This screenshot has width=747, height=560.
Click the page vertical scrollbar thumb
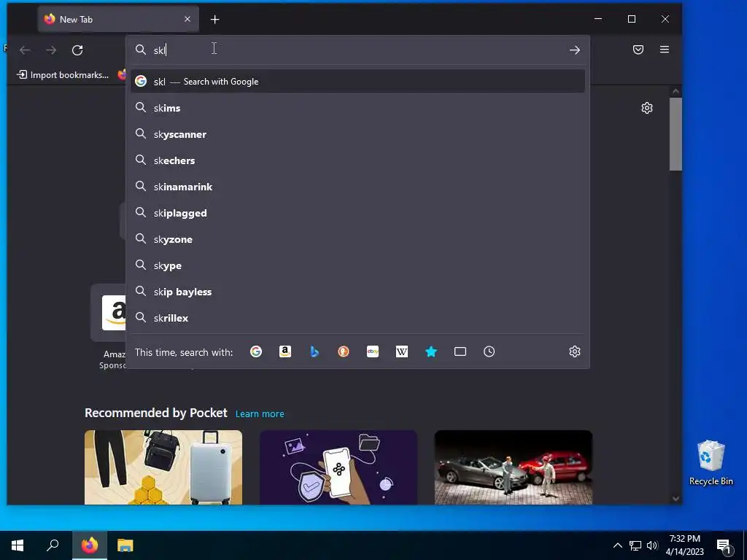pyautogui.click(x=676, y=134)
